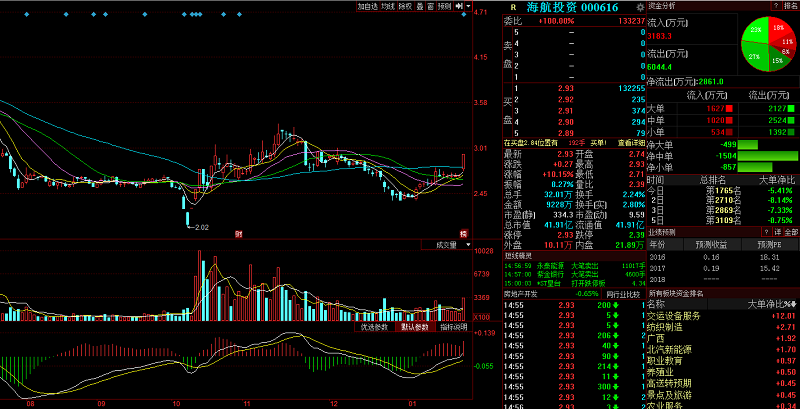Click the arrow-to-bar icon in chart toolbar
This screenshot has height=409, width=800.
click(x=459, y=6)
